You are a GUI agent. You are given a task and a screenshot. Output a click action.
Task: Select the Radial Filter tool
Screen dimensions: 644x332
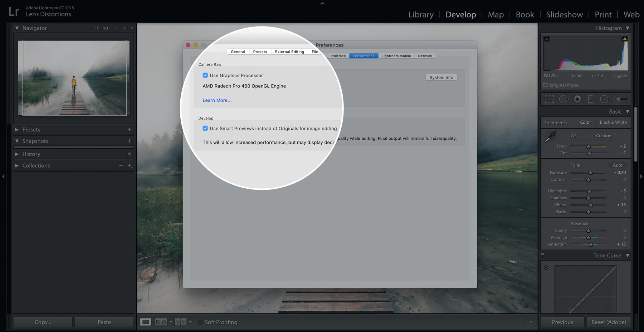pyautogui.click(x=604, y=99)
